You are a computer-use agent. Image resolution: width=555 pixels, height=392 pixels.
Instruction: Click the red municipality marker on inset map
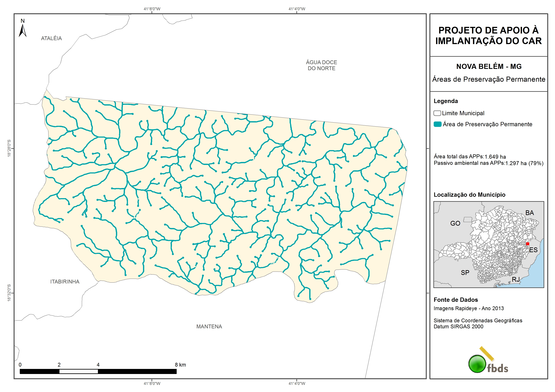click(527, 244)
